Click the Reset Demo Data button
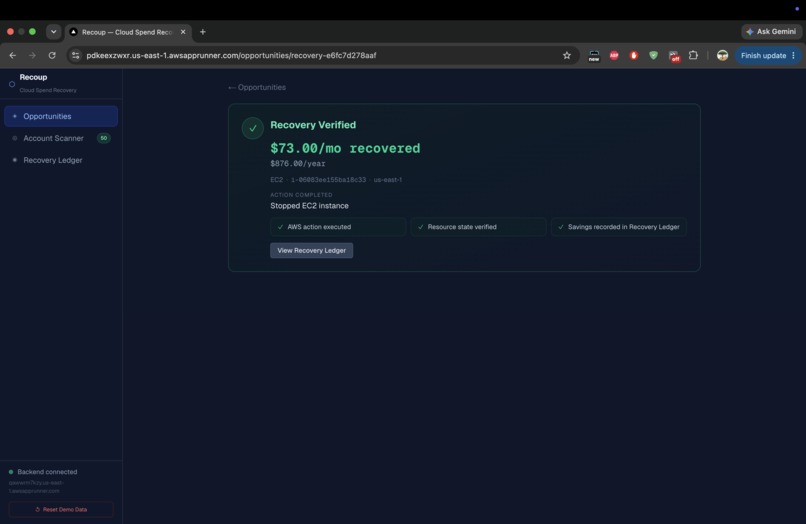This screenshot has height=524, width=806. pyautogui.click(x=61, y=510)
